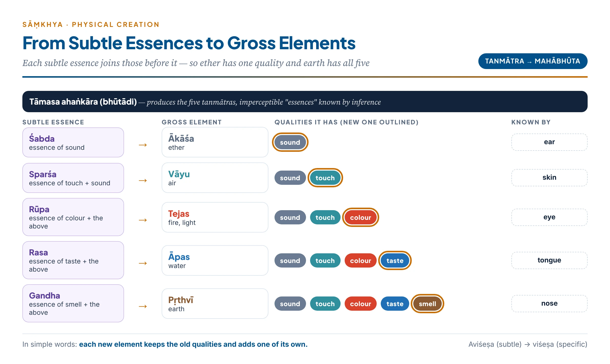Open the Śabda essence of sound card
The height and width of the screenshot is (364, 610).
coord(73,142)
